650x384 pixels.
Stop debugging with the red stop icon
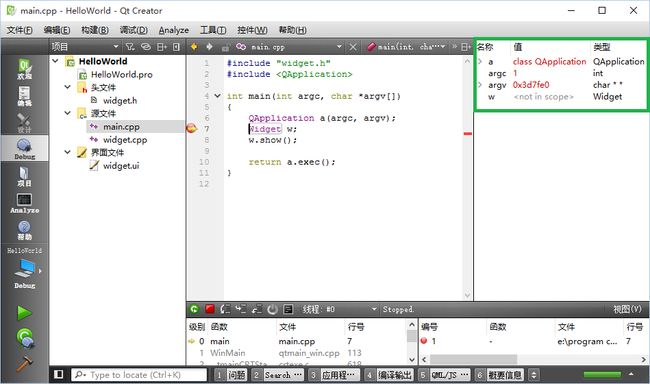click(x=209, y=309)
